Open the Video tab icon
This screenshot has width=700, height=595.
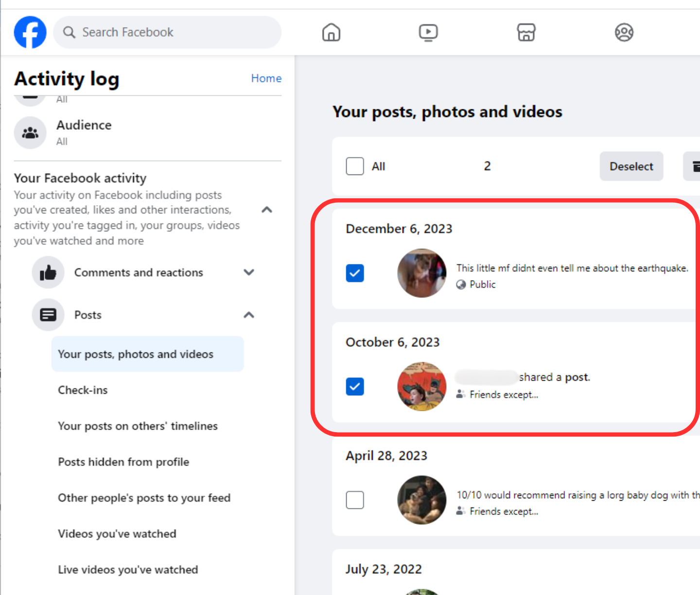pyautogui.click(x=428, y=33)
